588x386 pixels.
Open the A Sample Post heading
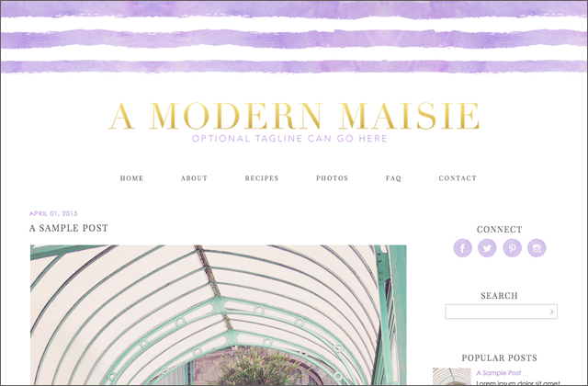[x=69, y=228]
